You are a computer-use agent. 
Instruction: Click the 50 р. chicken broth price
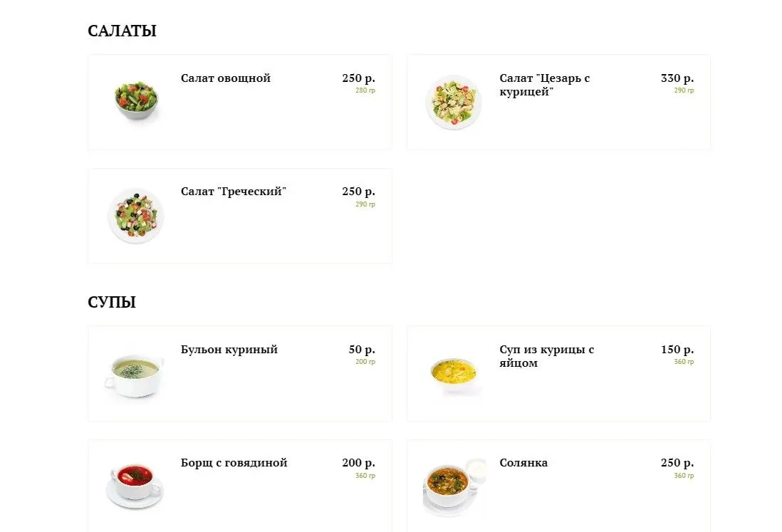pyautogui.click(x=362, y=350)
